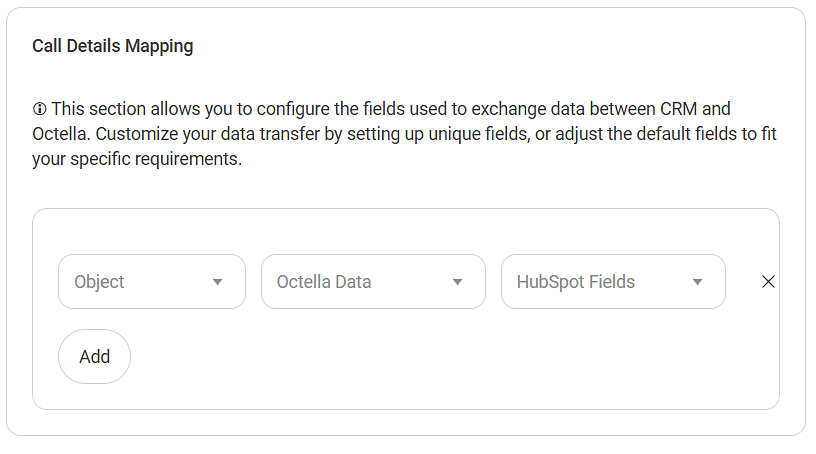Click the Object dropdown arrow
The height and width of the screenshot is (454, 816).
pyautogui.click(x=217, y=282)
